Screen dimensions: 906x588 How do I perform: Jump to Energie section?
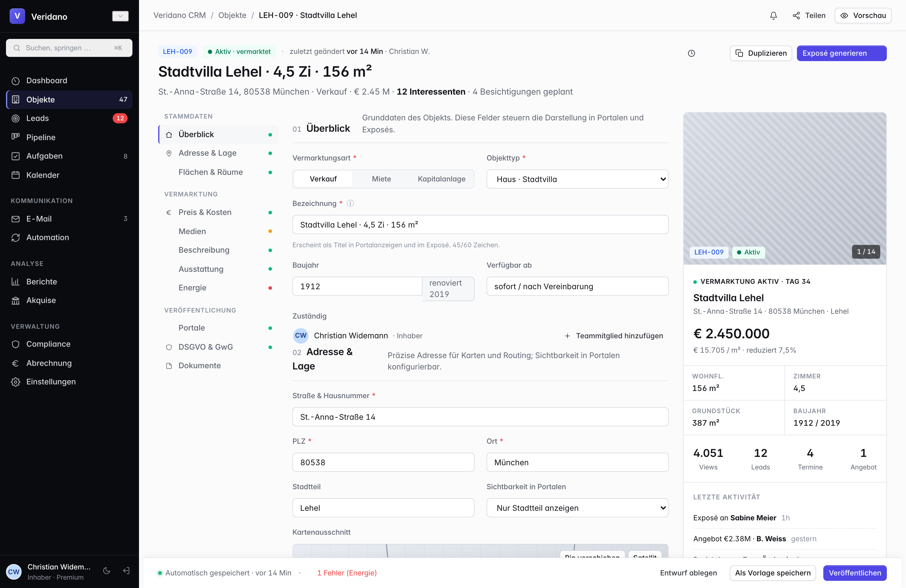pos(218,287)
